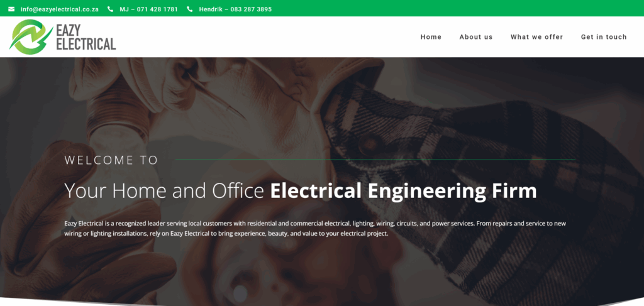
Task: Go to the Home menu item
Action: click(431, 37)
